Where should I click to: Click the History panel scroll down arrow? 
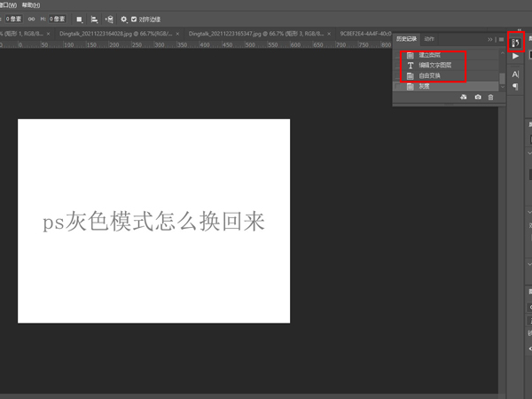click(503, 87)
